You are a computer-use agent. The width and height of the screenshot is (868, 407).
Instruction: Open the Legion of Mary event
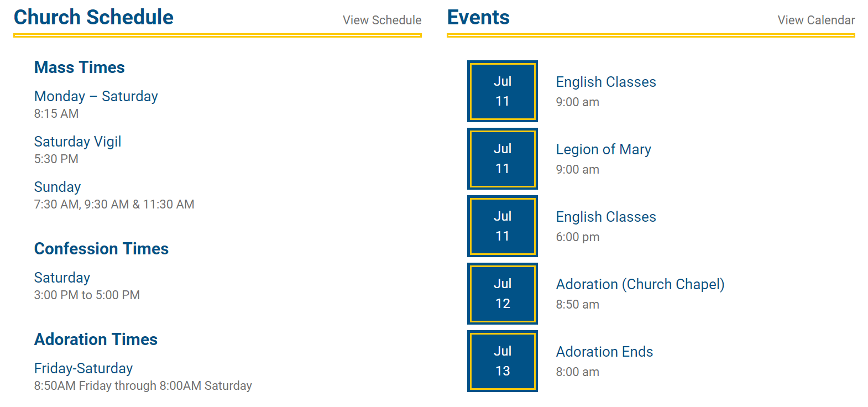[603, 149]
